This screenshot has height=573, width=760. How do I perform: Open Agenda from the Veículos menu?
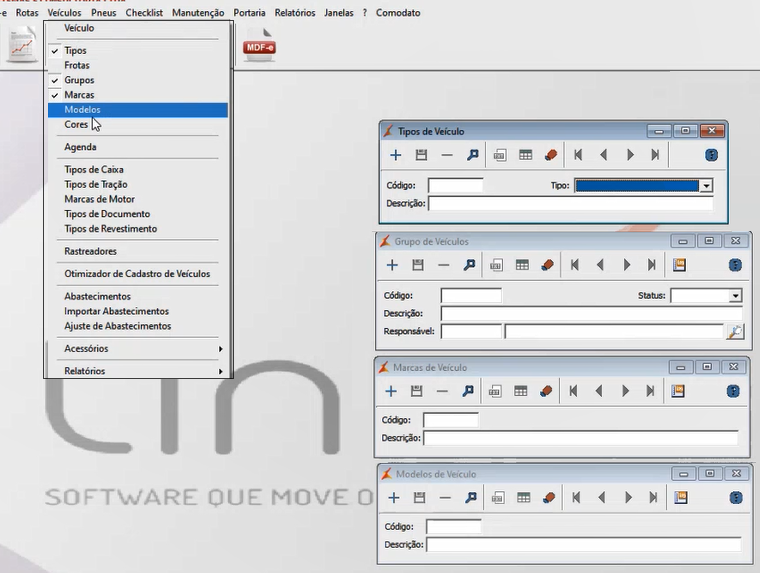pos(138,147)
